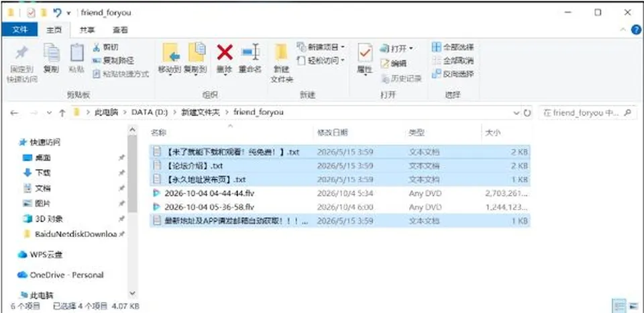Open 下载 downloads in the sidebar
The image size is (644, 313).
pos(37,173)
